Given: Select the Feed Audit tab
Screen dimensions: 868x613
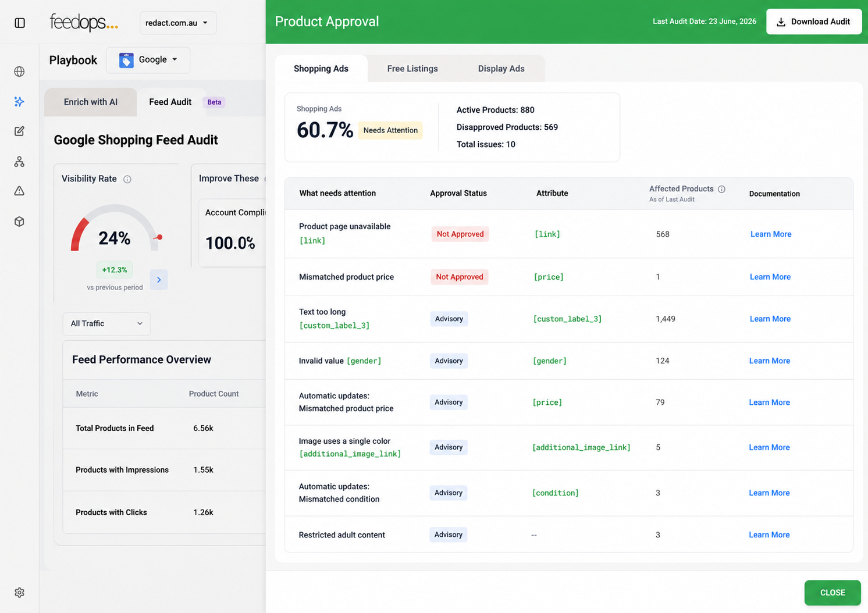Looking at the screenshot, I should click(170, 102).
